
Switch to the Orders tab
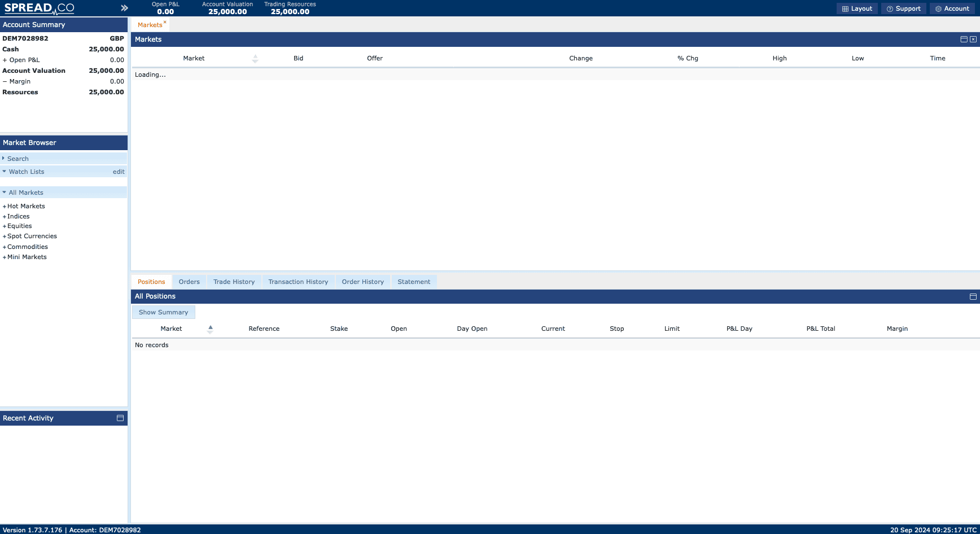(x=189, y=282)
